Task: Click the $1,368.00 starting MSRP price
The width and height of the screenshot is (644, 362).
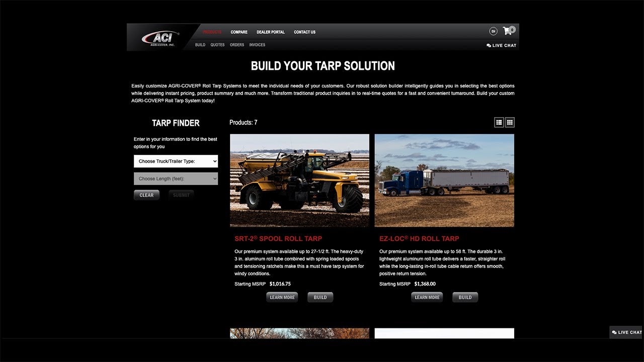Action: point(425,284)
